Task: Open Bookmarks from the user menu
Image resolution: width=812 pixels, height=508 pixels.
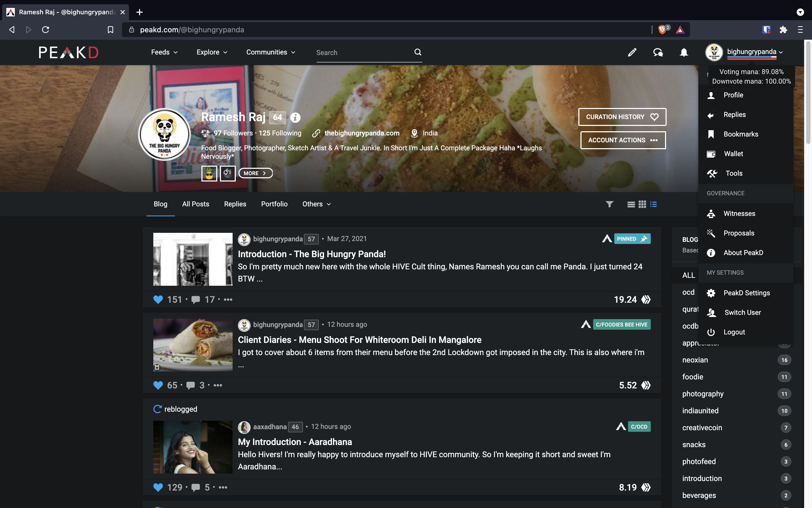Action: pos(746,134)
